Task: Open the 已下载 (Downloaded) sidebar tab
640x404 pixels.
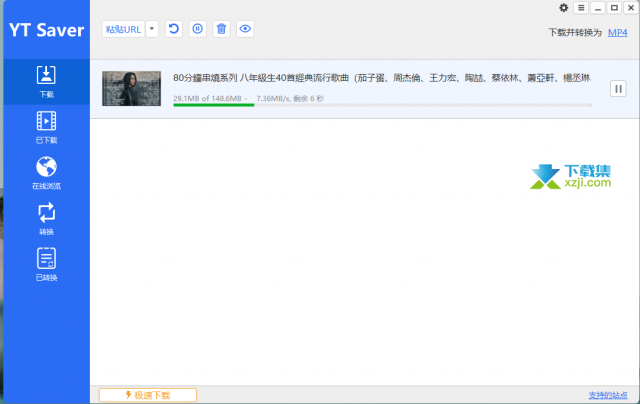Action: (47, 128)
